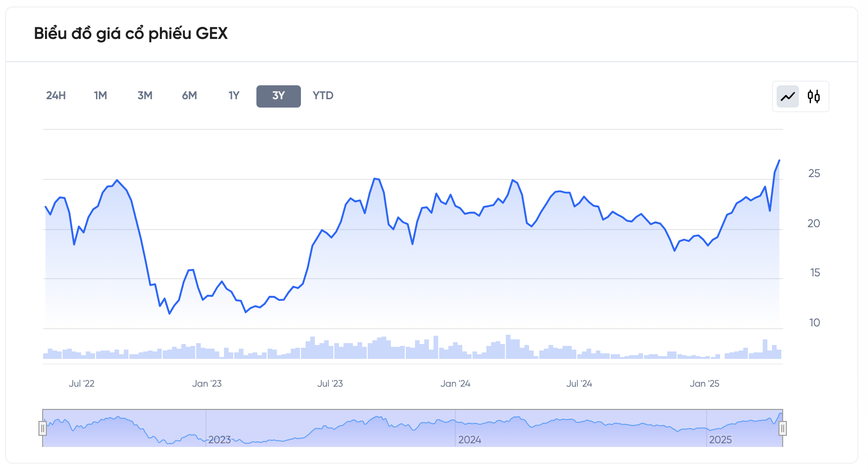Click the 2024 label in navigator
Screen dimensions: 868x472
point(470,440)
